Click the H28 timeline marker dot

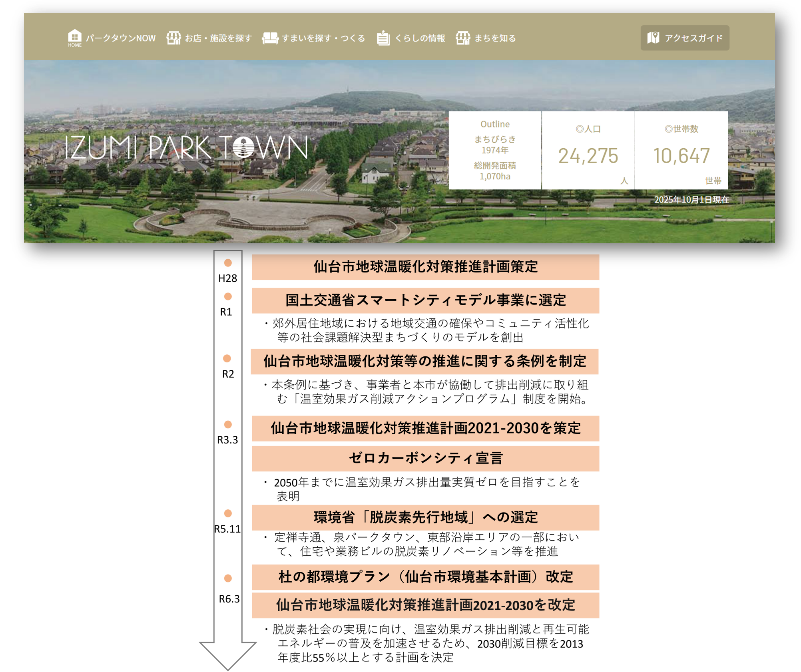(228, 263)
